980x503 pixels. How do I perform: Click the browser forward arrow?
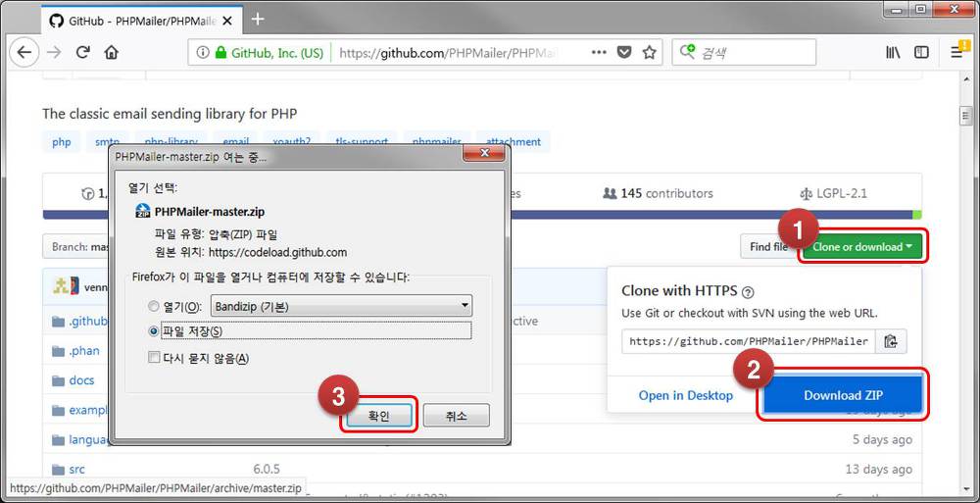pyautogui.click(x=54, y=53)
